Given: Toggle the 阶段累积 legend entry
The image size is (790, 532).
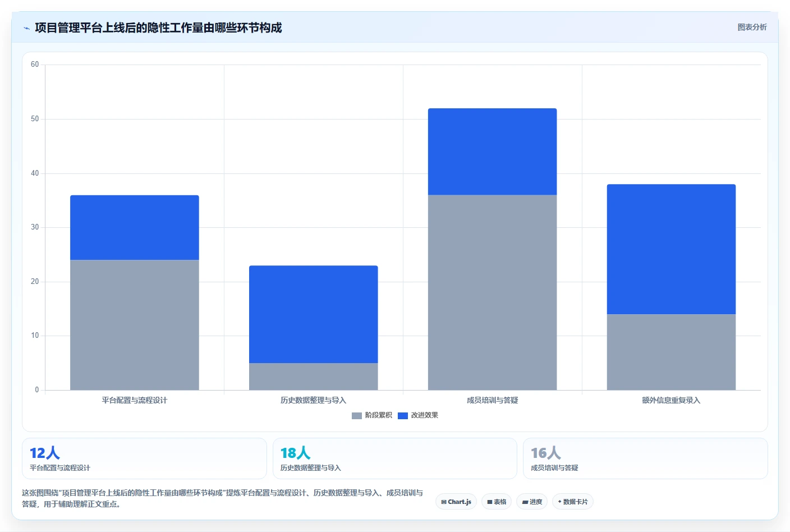Looking at the screenshot, I should click(x=371, y=415).
